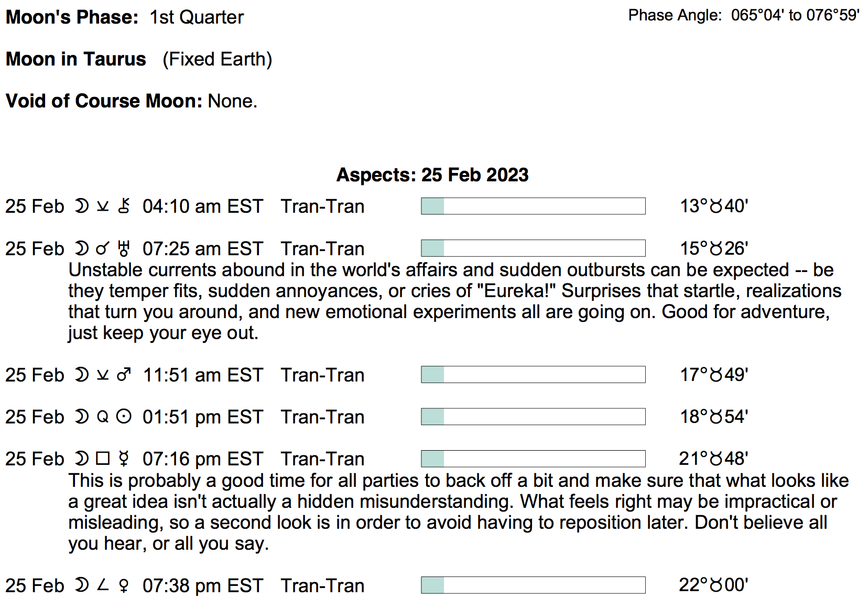Click the Moon glyph in the 04:10 am row

point(81,206)
